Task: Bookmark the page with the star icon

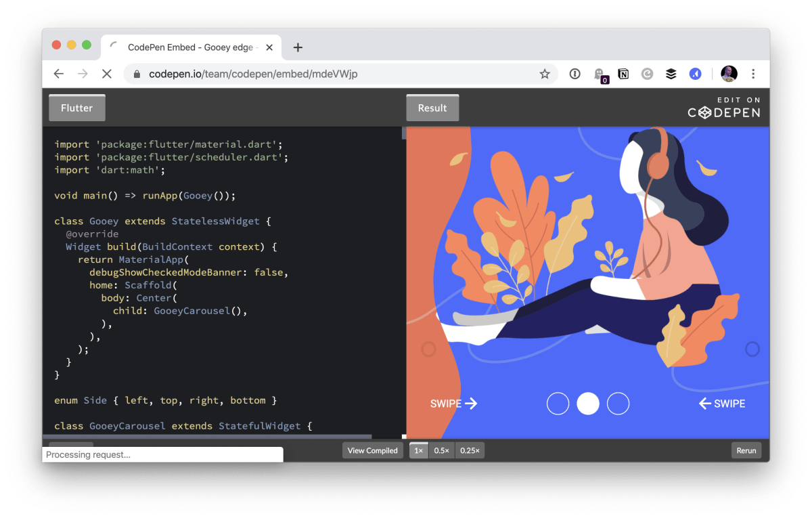Action: [x=545, y=73]
